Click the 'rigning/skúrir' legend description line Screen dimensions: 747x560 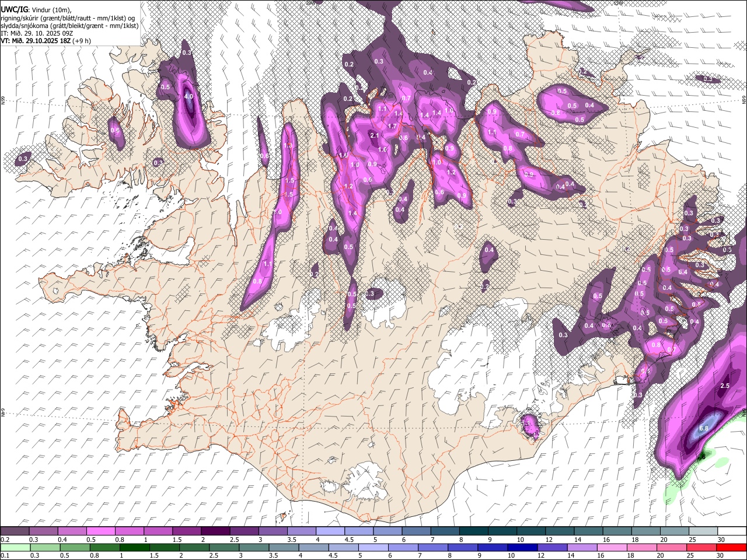click(69, 17)
